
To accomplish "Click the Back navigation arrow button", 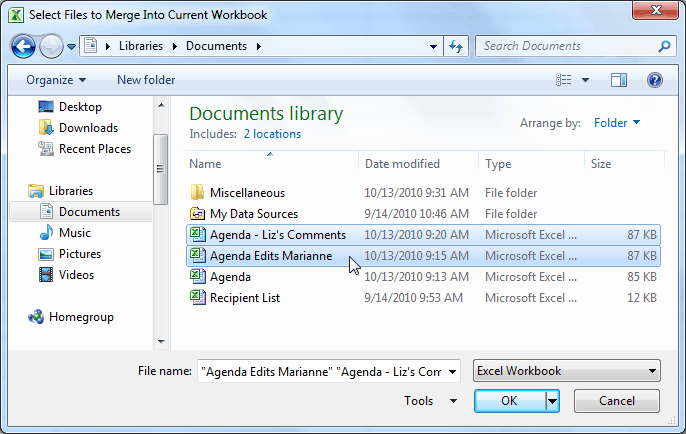I will (23, 46).
